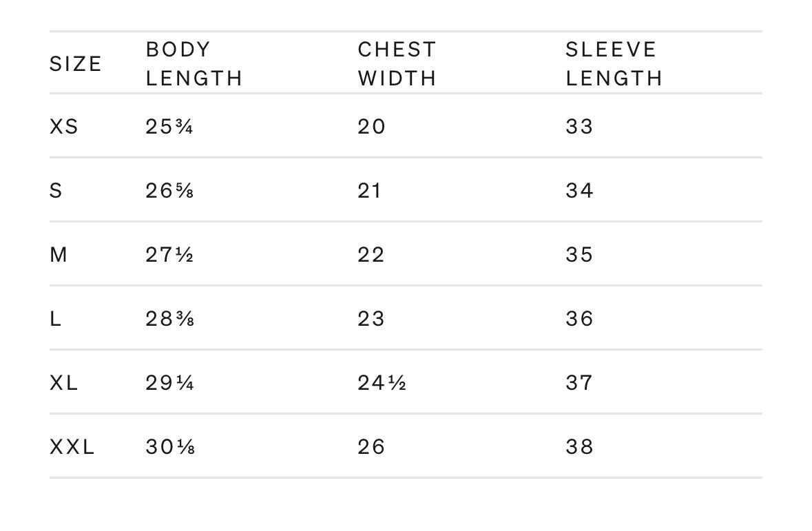Click body length value 26⅝
Screen dimensions: 812x531
(169, 191)
